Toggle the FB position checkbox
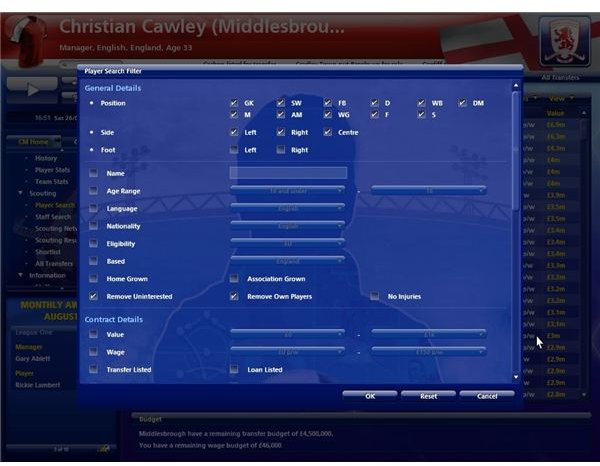Image resolution: width=600 pixels, height=466 pixels. (x=328, y=103)
